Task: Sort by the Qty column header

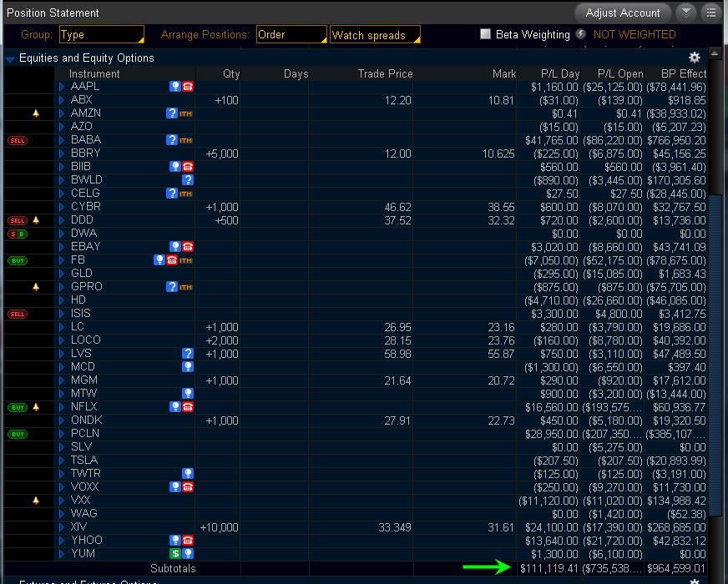Action: point(231,73)
